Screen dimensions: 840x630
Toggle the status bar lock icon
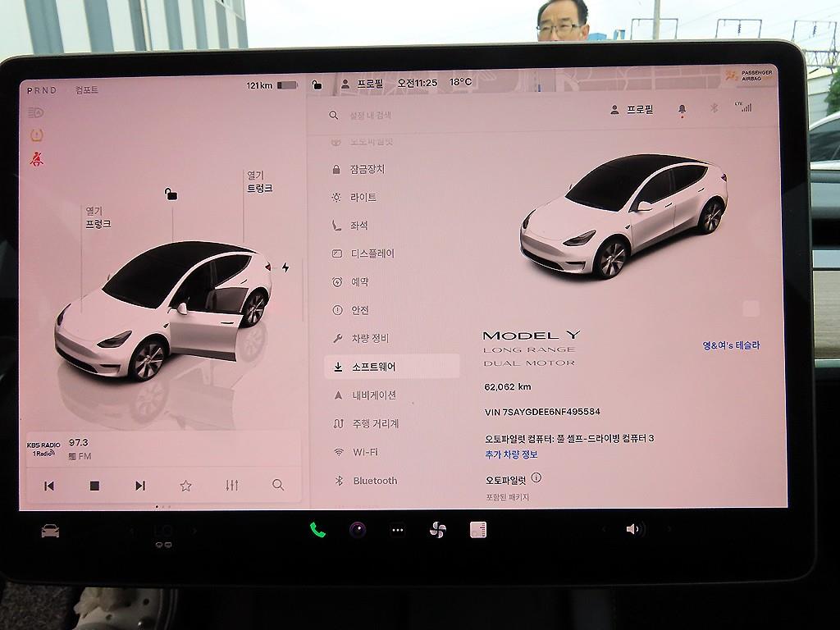(x=317, y=84)
